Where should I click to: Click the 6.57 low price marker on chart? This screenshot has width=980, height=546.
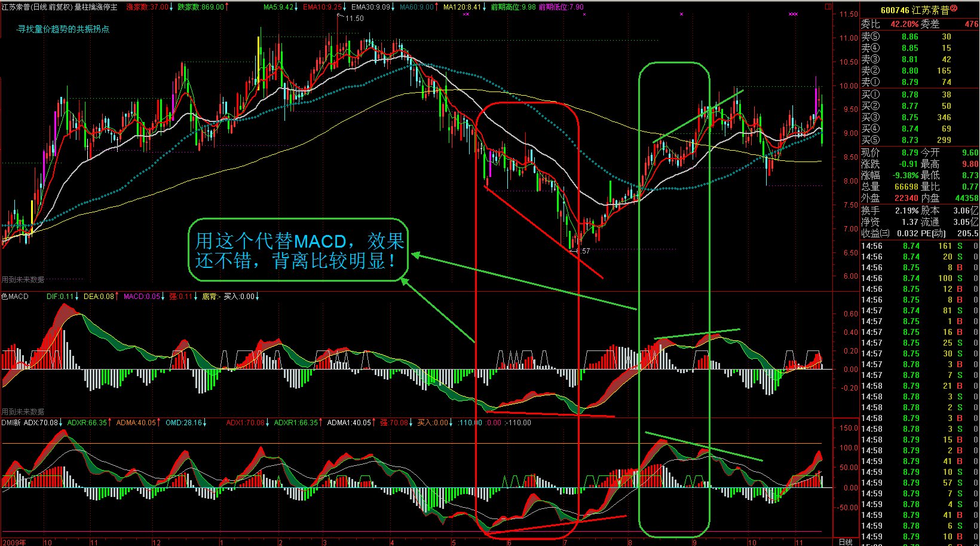[583, 251]
